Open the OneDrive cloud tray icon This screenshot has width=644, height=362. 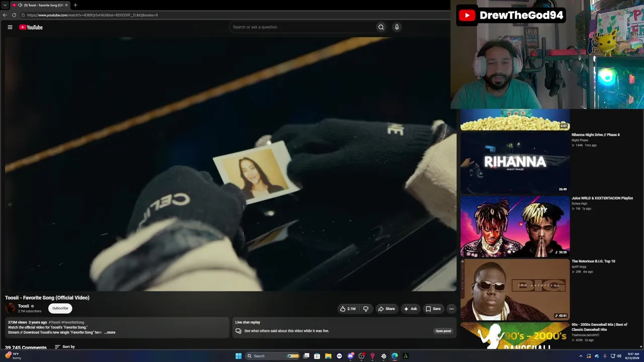pos(597,356)
